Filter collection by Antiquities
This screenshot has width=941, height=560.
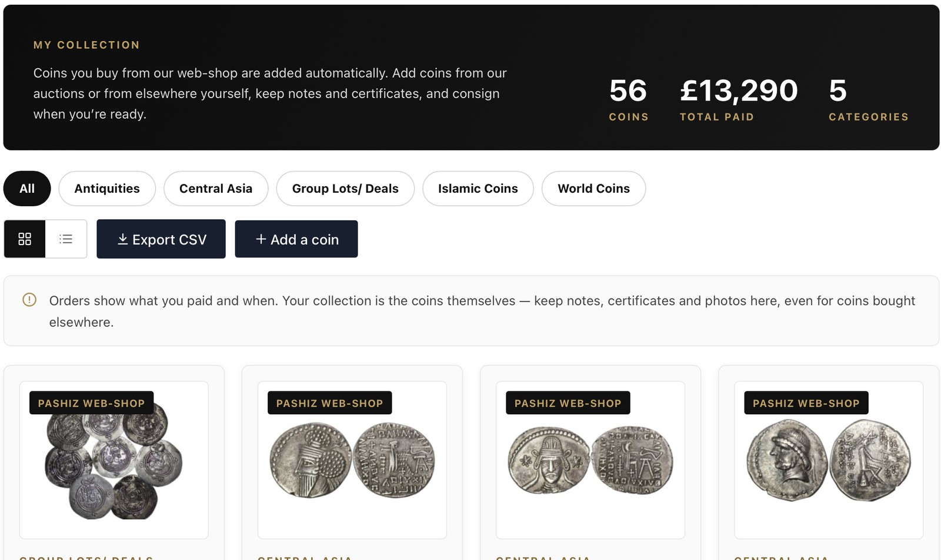point(107,189)
